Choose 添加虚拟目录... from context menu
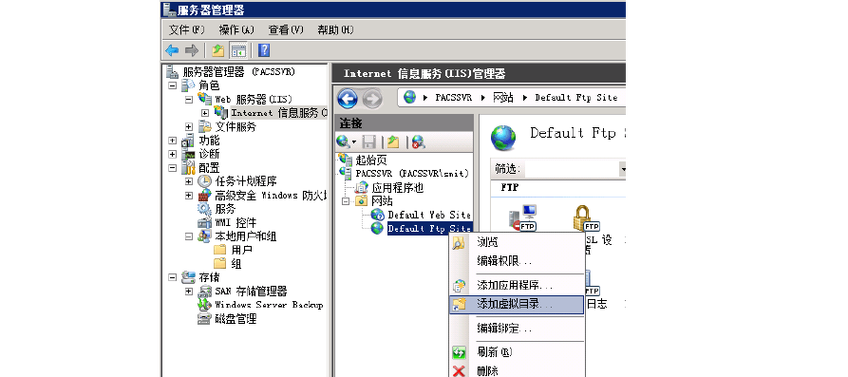This screenshot has height=377, width=848. pyautogui.click(x=516, y=305)
